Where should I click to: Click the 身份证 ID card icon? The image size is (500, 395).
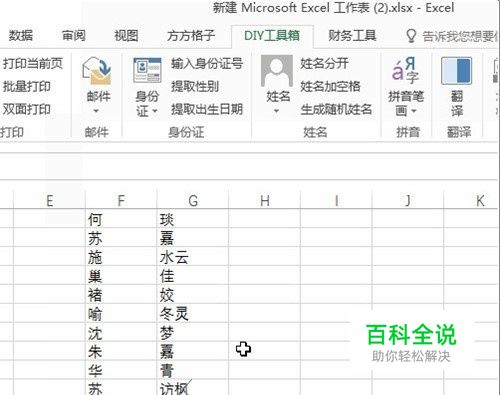pos(147,70)
